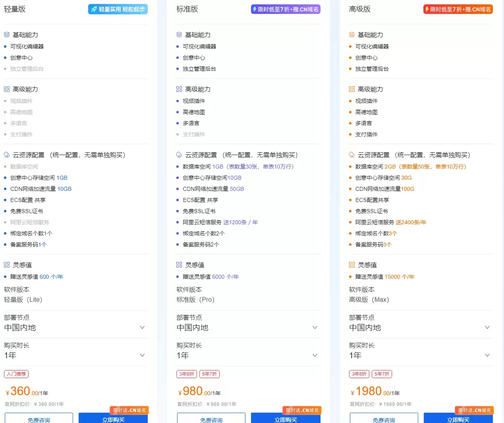Click 赠送灵感值 6000 个/年 text

click(x=210, y=277)
